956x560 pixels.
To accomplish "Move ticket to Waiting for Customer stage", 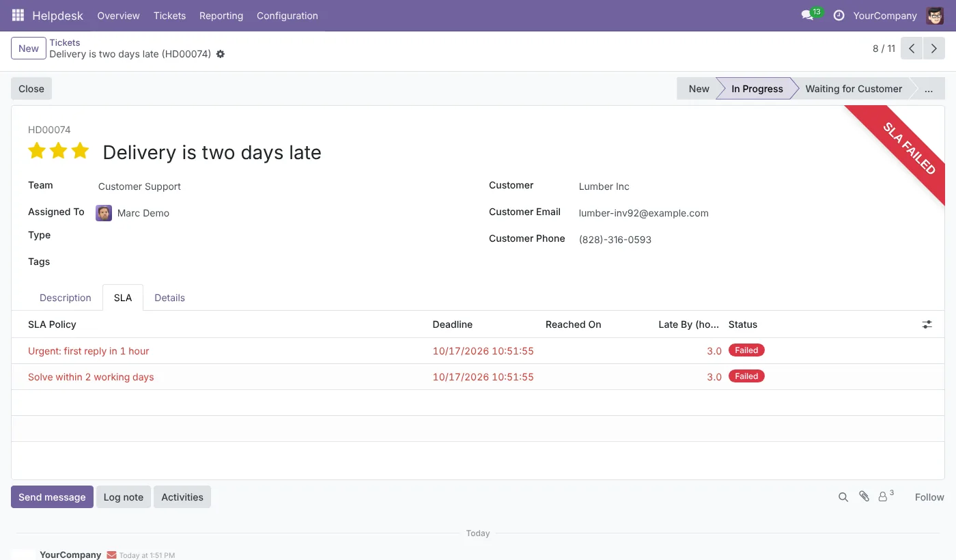I will tap(854, 89).
